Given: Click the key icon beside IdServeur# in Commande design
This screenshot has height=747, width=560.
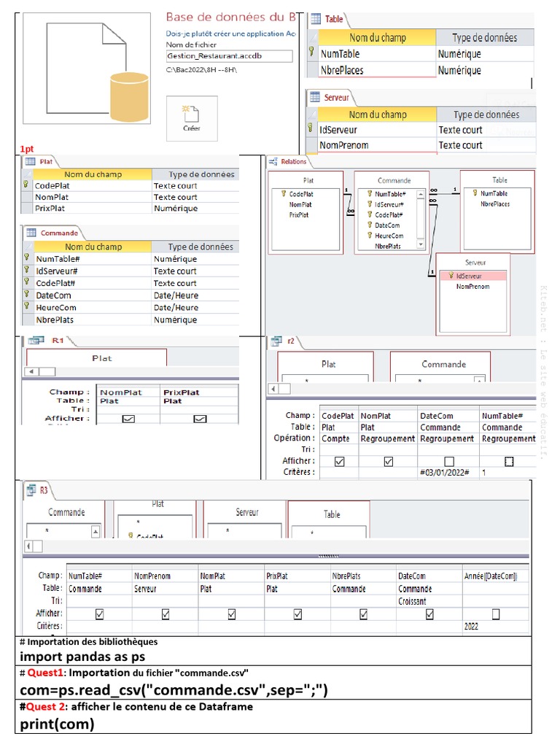Looking at the screenshot, I should point(27,270).
